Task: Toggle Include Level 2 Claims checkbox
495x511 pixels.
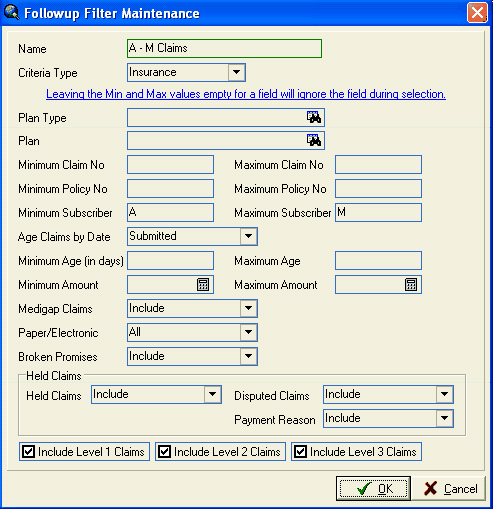Action: tap(164, 452)
